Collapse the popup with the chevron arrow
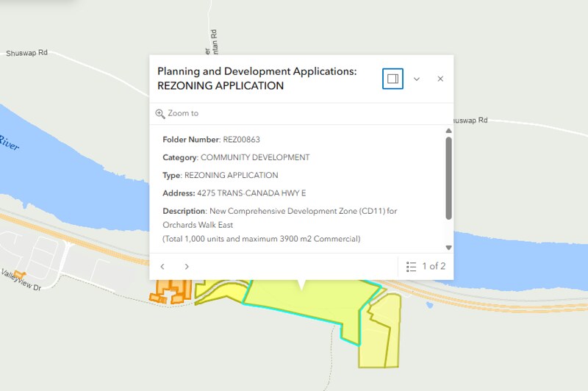 pos(417,79)
